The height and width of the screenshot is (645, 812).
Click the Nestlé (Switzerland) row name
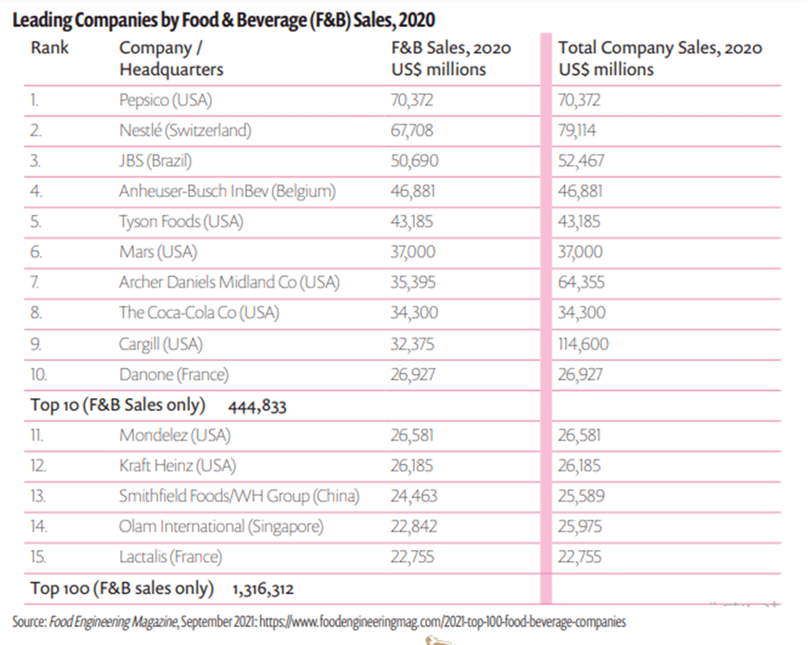tap(185, 130)
